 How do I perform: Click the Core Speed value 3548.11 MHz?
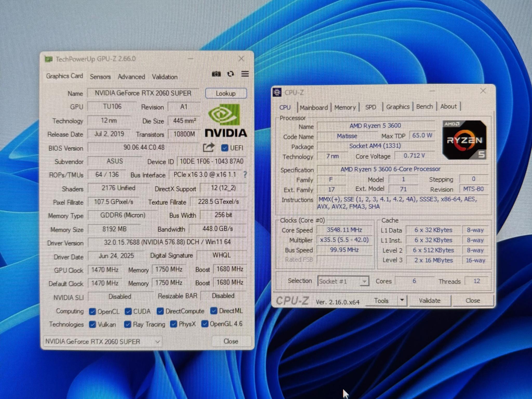[344, 230]
